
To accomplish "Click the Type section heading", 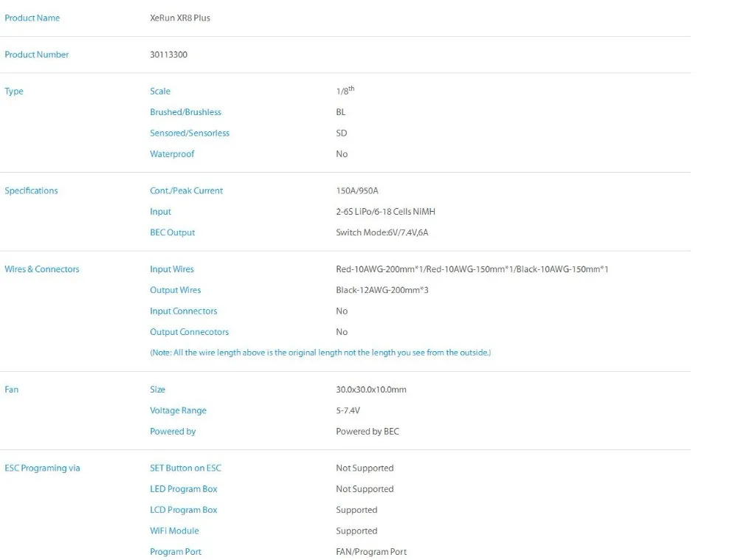I will pyautogui.click(x=14, y=91).
